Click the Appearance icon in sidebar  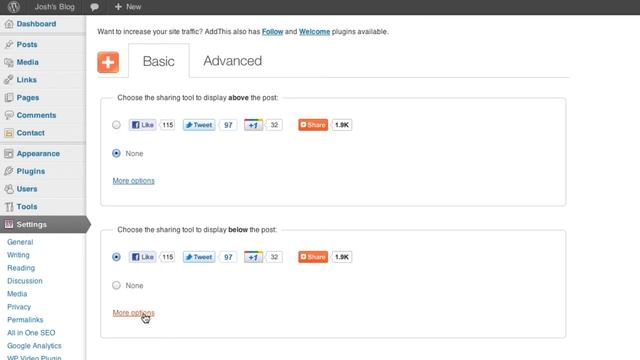click(x=9, y=153)
